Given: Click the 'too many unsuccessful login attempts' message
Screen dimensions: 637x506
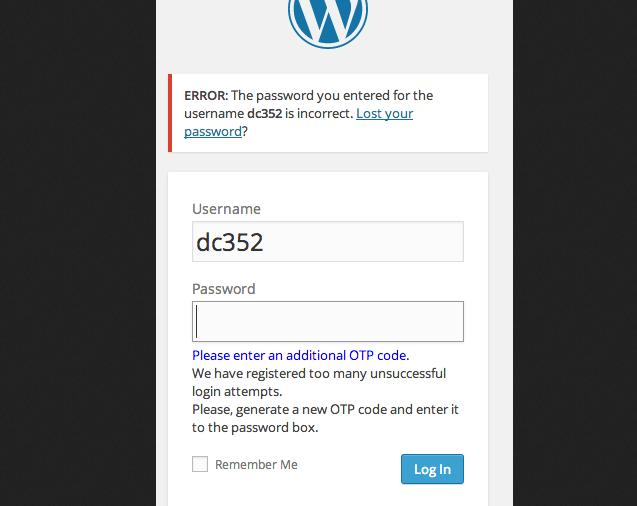Looking at the screenshot, I should tap(319, 382).
